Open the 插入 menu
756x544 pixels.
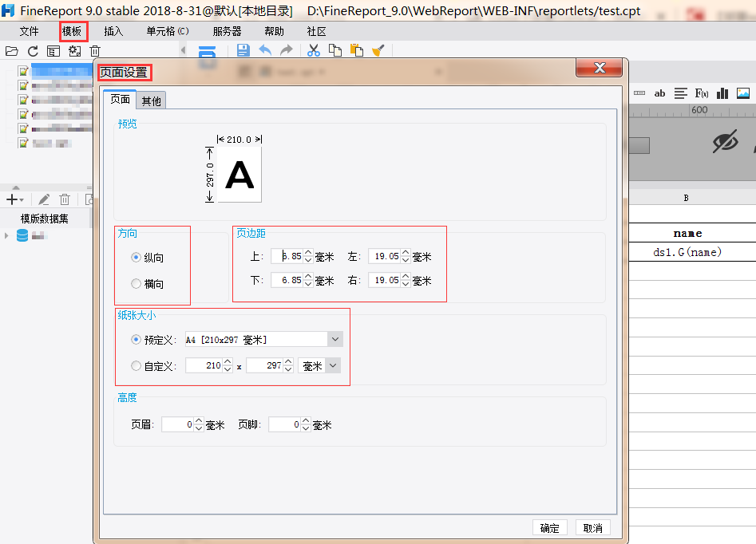(114, 31)
